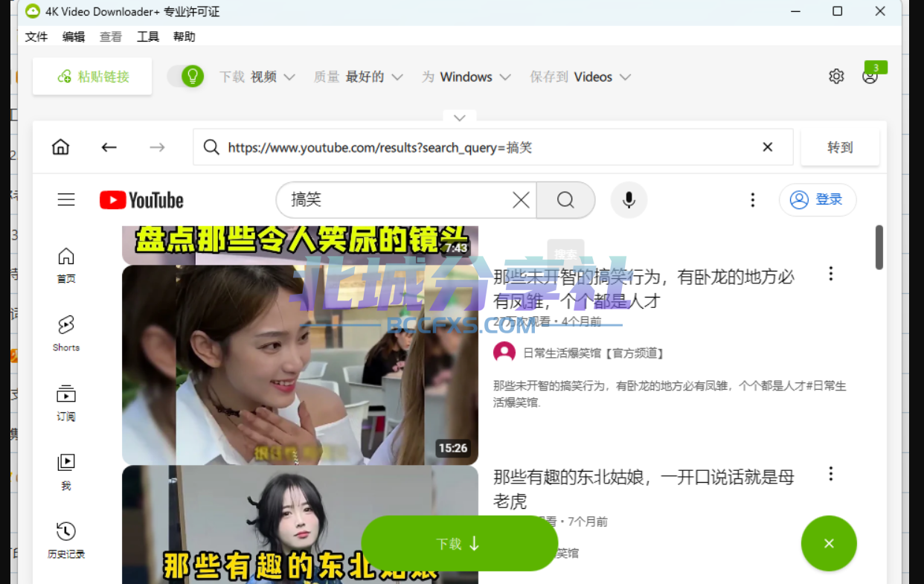Go to the browser home page icon
The image size is (924, 584).
[x=61, y=147]
